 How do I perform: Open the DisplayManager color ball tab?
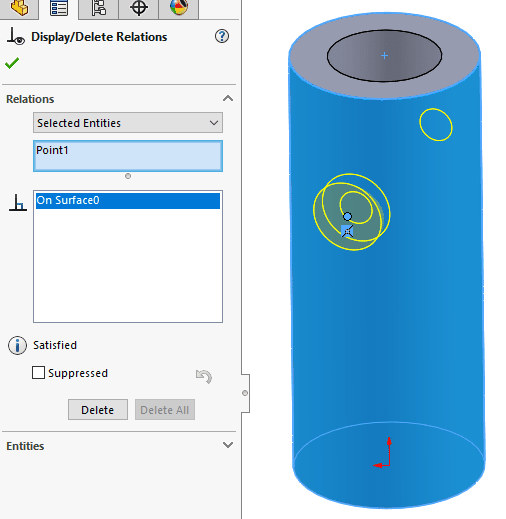pos(179,8)
